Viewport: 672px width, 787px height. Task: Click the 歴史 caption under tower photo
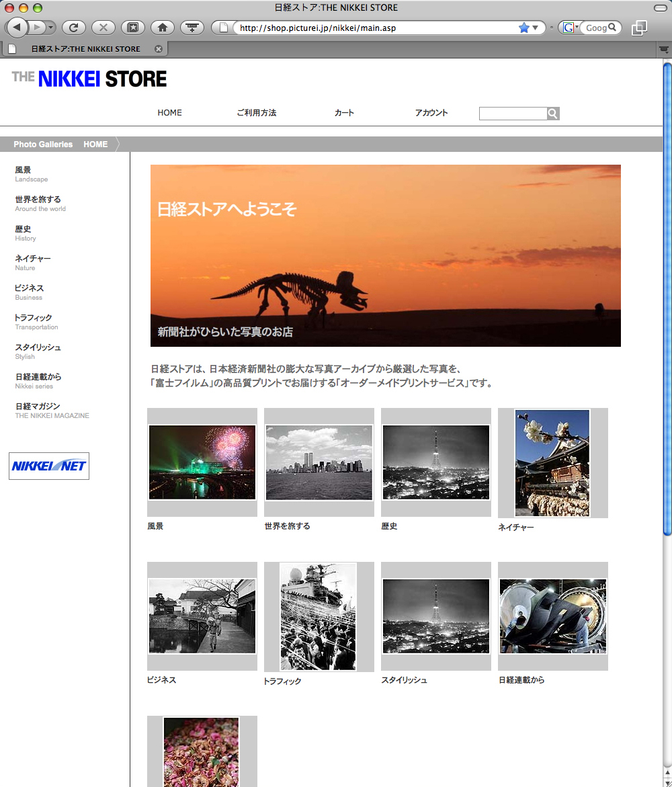389,526
